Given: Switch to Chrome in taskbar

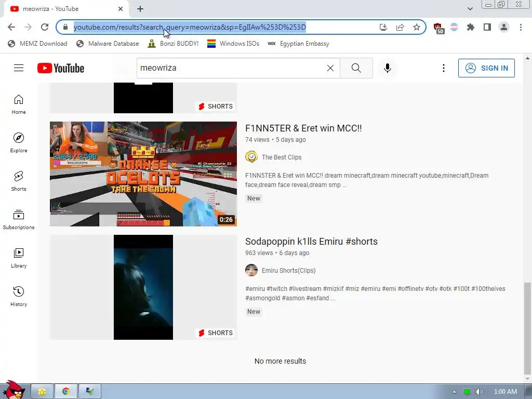Looking at the screenshot, I should (x=66, y=392).
